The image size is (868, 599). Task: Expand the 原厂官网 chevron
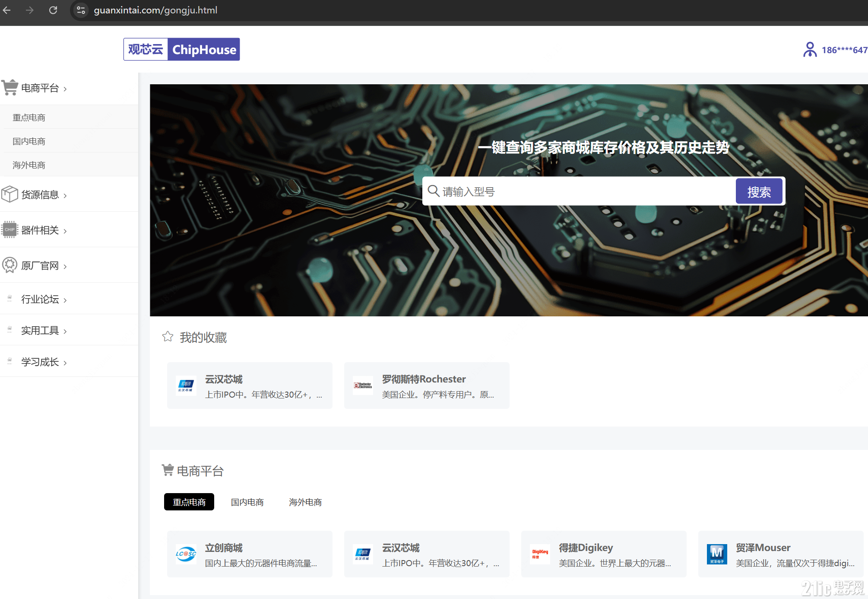pyautogui.click(x=65, y=267)
